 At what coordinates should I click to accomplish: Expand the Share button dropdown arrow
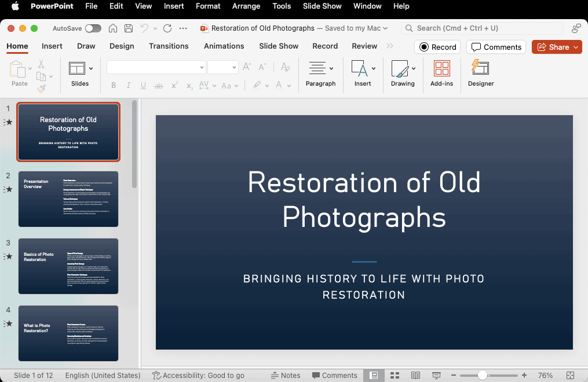(x=576, y=47)
